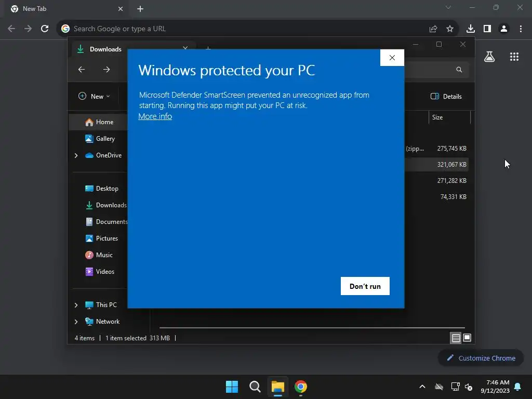
Task: Open Chrome downloads icon
Action: (x=470, y=29)
